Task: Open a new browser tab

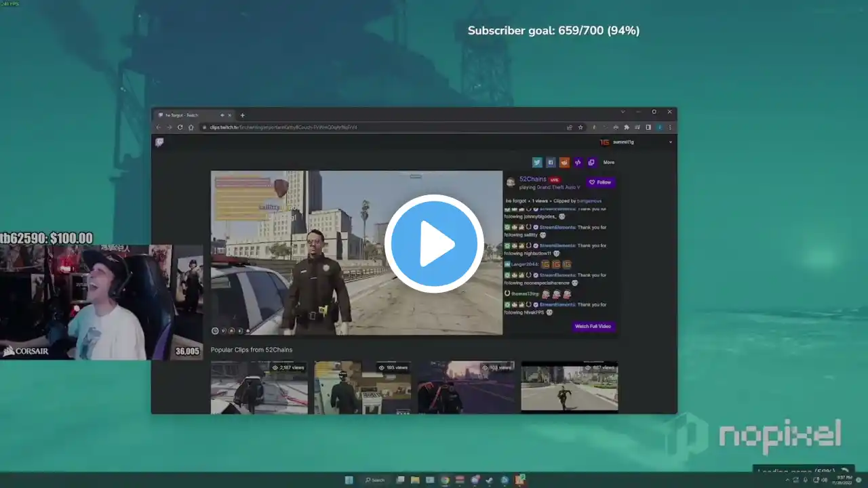Action: click(x=242, y=115)
